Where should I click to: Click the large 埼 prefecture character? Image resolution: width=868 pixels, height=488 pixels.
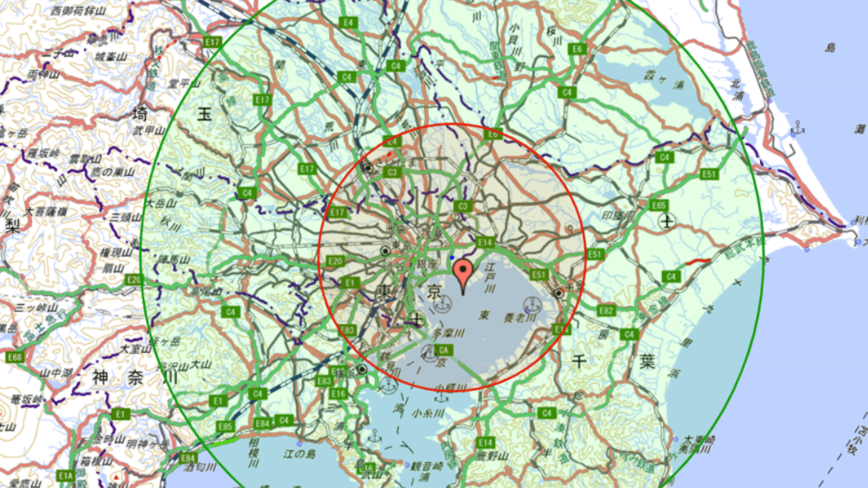click(x=139, y=114)
